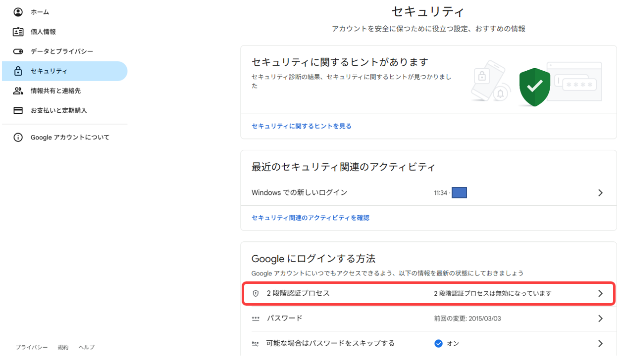This screenshot has width=623, height=364.
Task: Open セキュリティ関連のアクティビティを確認 link
Action: [x=311, y=218]
